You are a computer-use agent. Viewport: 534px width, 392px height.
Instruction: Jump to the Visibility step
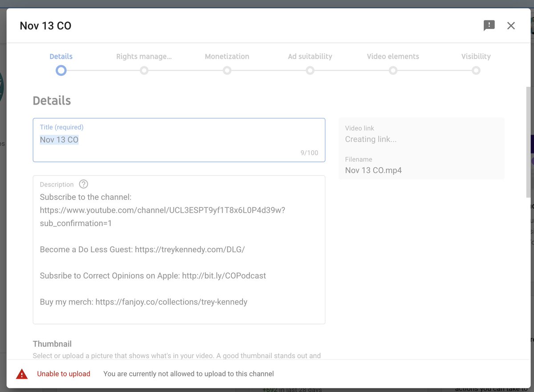pos(476,57)
